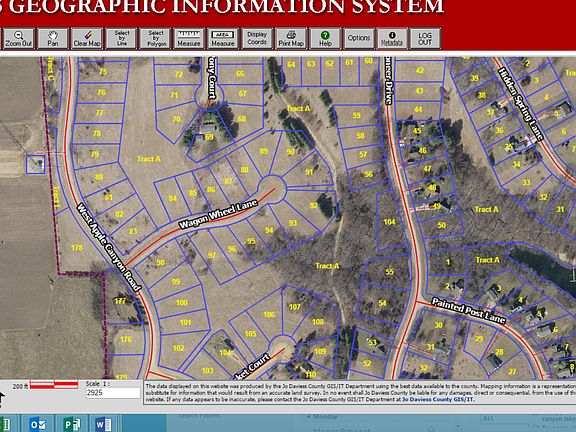Click the LOG OUT button
This screenshot has width=576, height=432.
[x=425, y=39]
